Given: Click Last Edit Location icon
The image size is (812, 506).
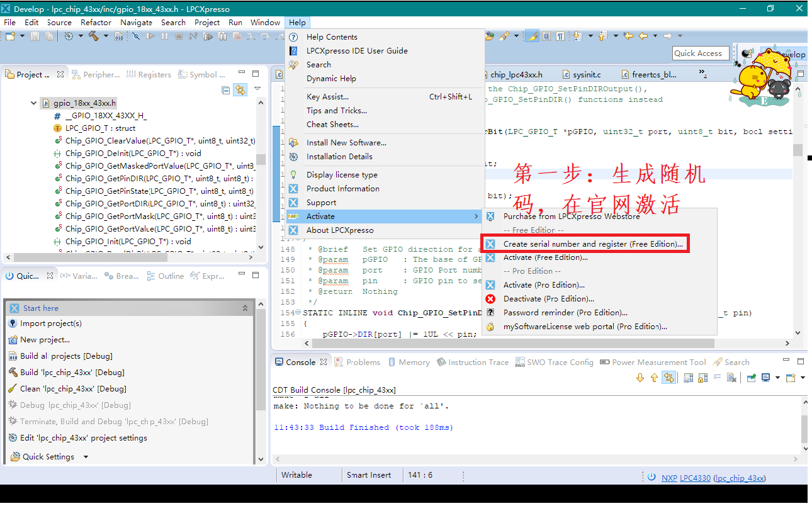Looking at the screenshot, I should (x=629, y=37).
